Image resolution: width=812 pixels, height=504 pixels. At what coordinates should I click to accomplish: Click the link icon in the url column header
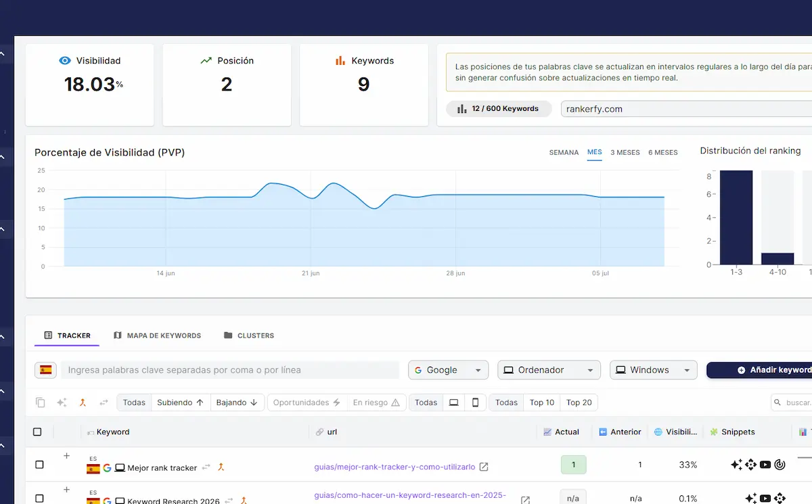click(320, 432)
